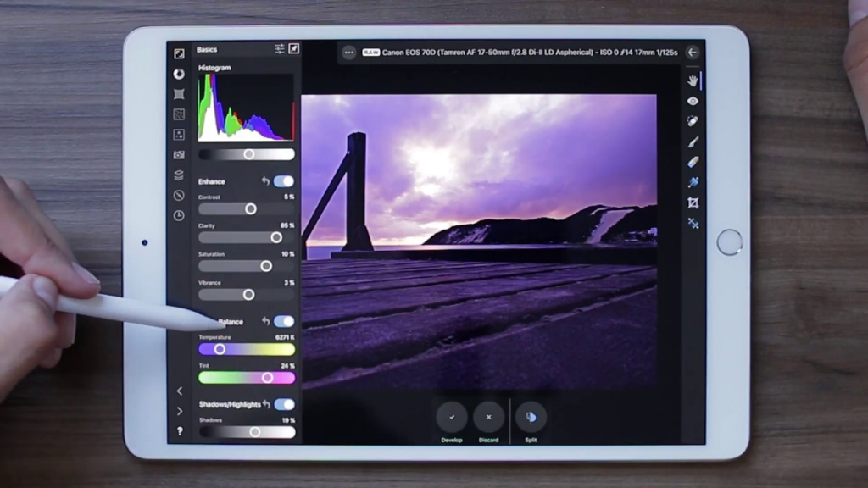Screen dimensions: 868x488
Task: Toggle the Enhance adjustments switch
Action: (x=284, y=181)
